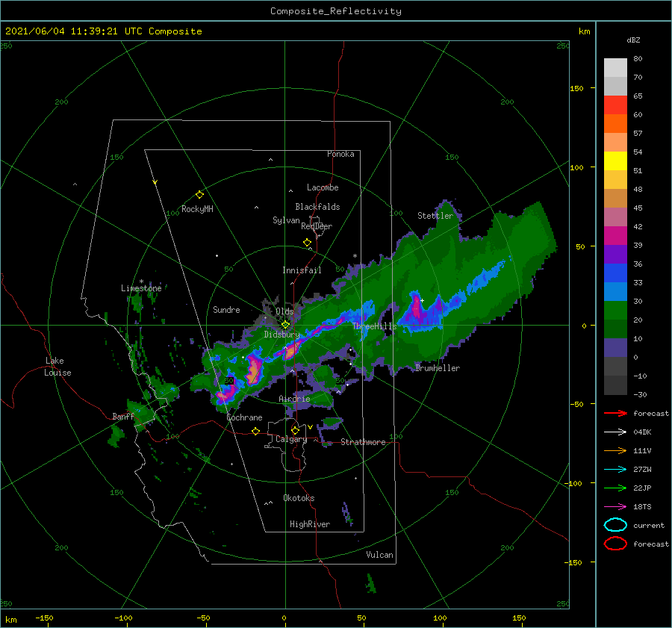Click the Calgary city label
Viewport: 672px width, 628px height.
291,439
